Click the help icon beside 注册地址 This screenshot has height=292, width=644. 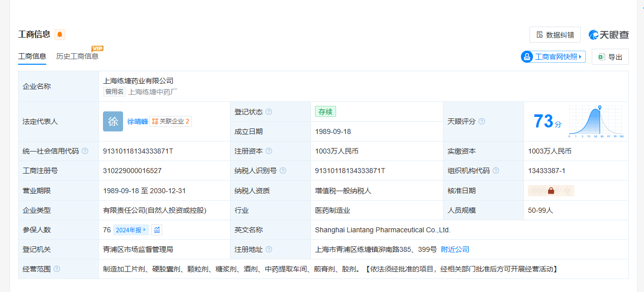(269, 249)
